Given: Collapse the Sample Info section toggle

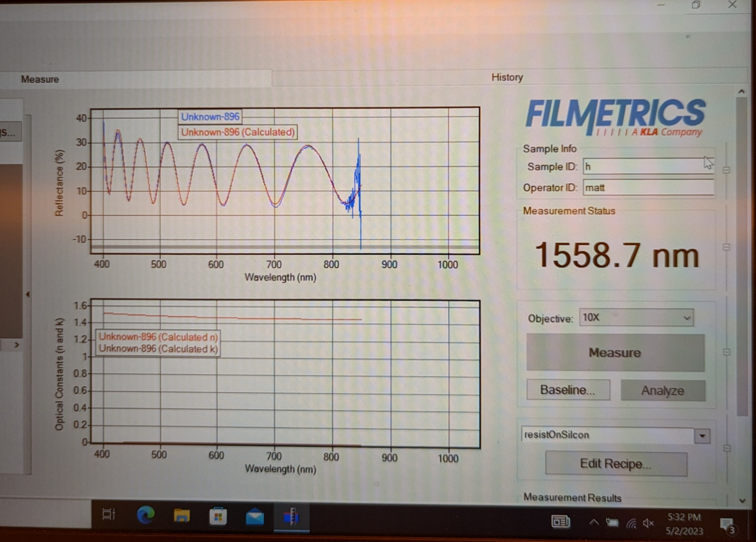Looking at the screenshot, I should (x=726, y=170).
